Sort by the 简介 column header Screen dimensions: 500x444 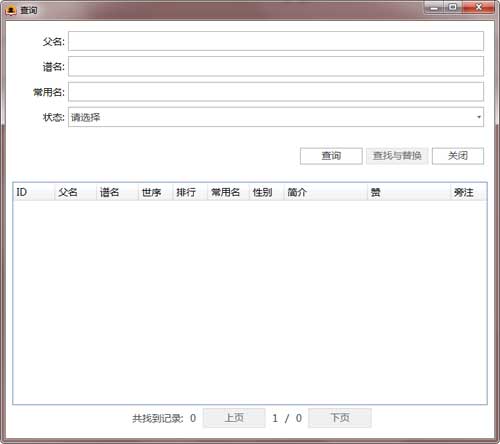pos(325,192)
